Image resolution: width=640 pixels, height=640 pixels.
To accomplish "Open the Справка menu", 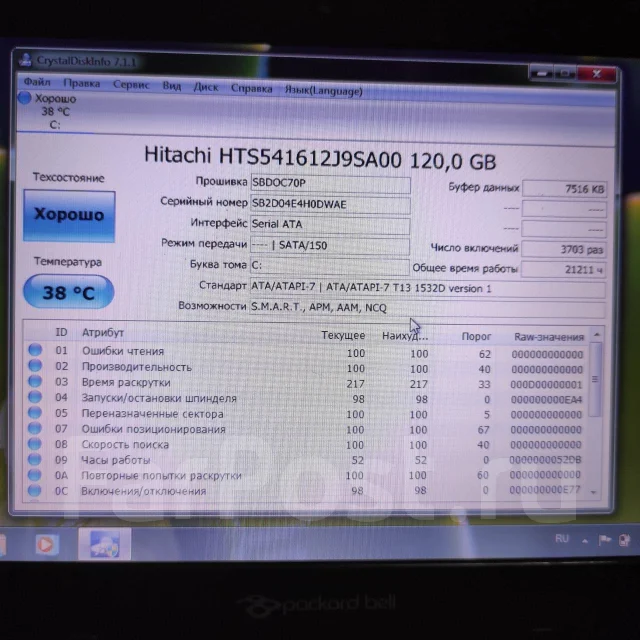I will 251,88.
